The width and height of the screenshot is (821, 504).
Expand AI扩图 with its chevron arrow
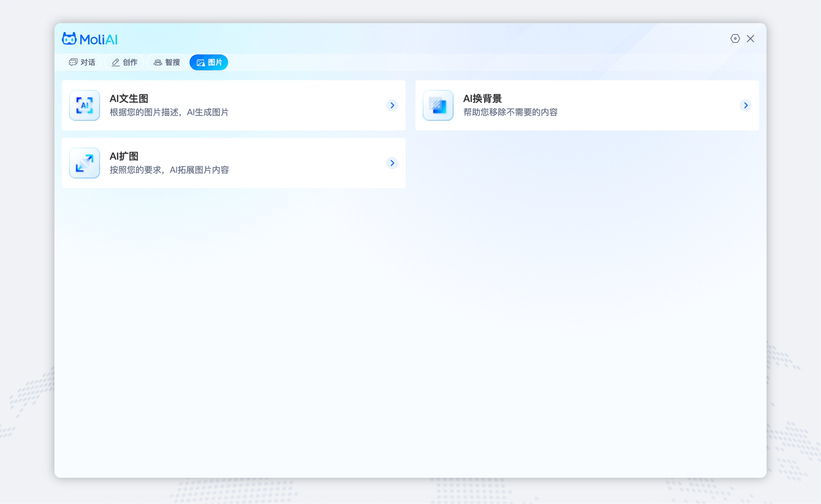click(x=392, y=163)
